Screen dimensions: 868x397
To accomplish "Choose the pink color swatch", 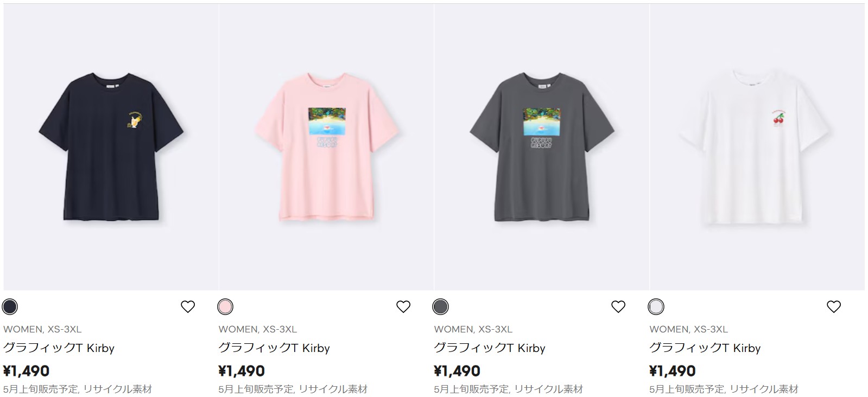I will pyautogui.click(x=225, y=307).
